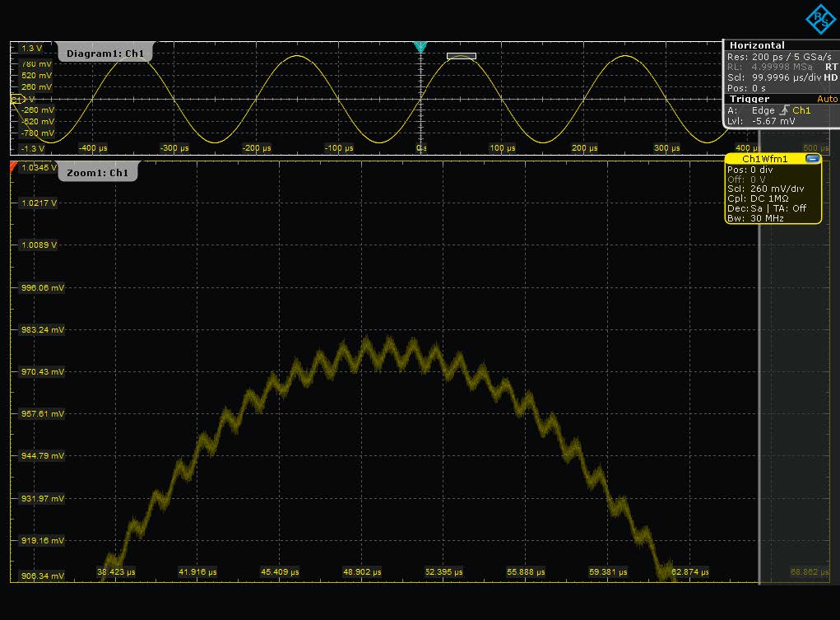Click the Rohde & Schwarz logo icon
Image resolution: width=840 pixels, height=620 pixels.
(x=820, y=18)
